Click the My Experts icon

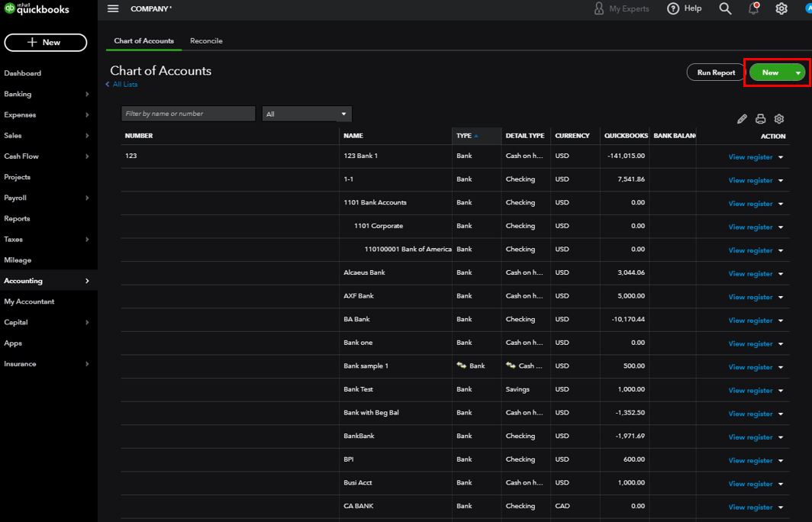coord(599,8)
